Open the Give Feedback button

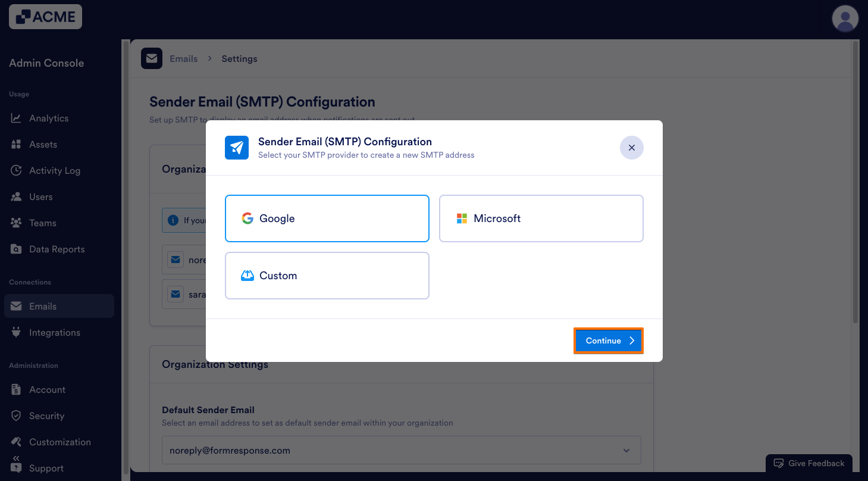coord(809,463)
